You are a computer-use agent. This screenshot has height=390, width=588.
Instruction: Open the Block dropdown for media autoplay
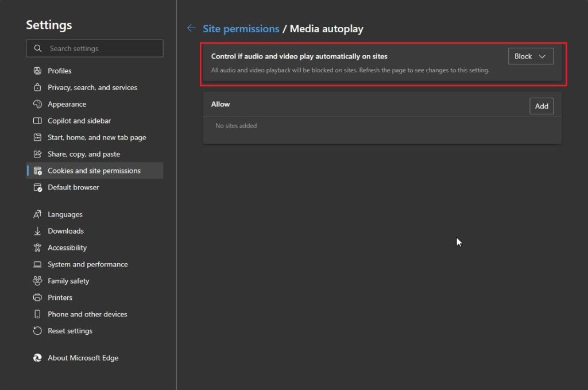[x=530, y=56]
